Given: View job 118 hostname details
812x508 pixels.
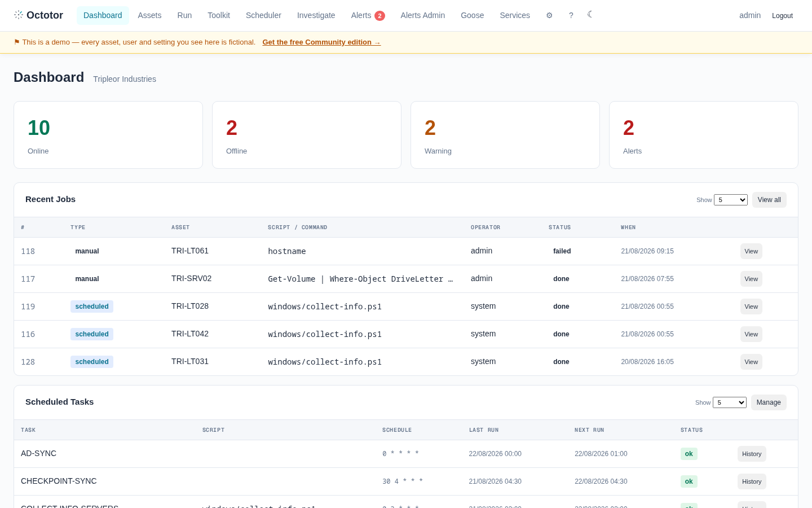Looking at the screenshot, I should 751,251.
